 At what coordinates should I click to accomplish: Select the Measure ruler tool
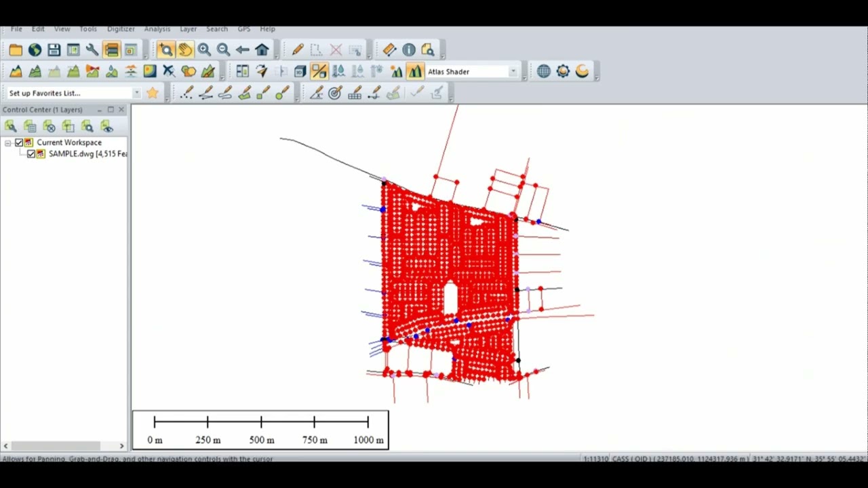[x=389, y=49]
